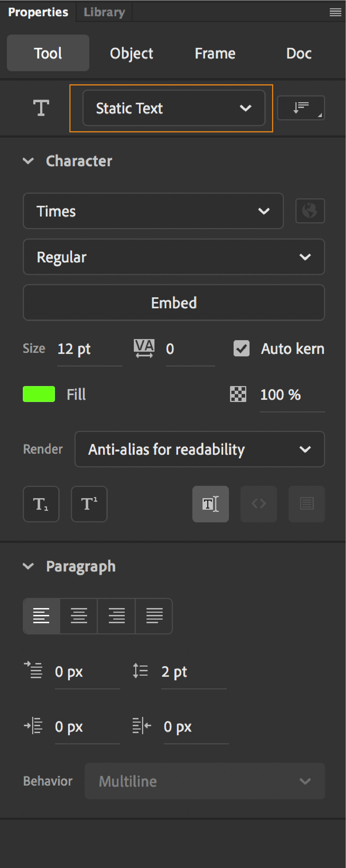Switch to the Object tab

[x=131, y=53]
